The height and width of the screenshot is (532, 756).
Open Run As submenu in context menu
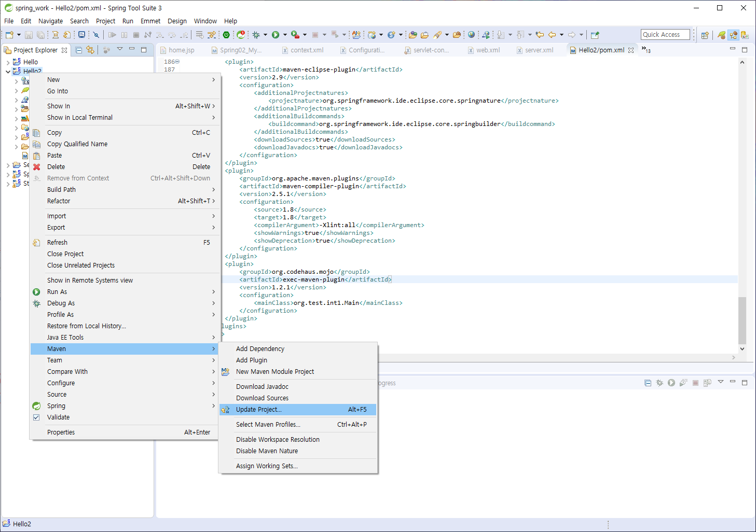pyautogui.click(x=125, y=292)
